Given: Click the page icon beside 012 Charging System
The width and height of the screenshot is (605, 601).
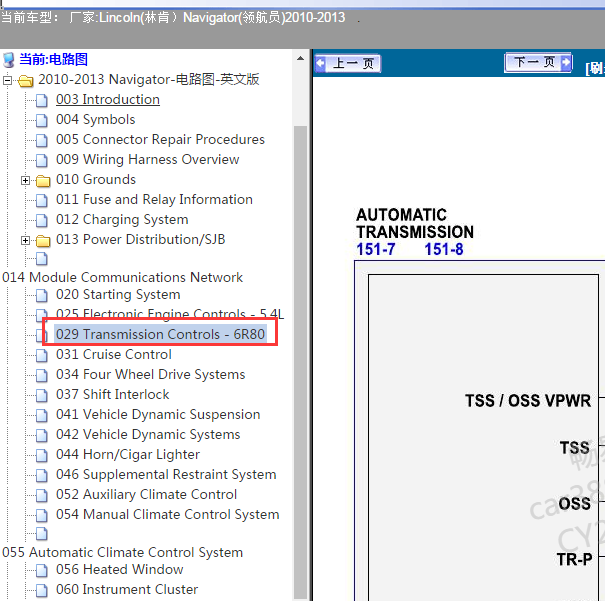Looking at the screenshot, I should click(42, 221).
